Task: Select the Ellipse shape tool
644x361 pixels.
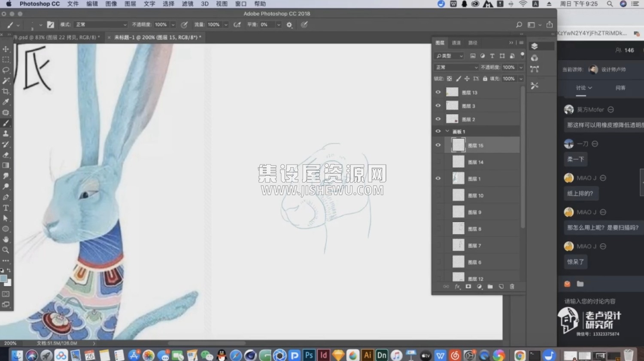Action: point(6,229)
